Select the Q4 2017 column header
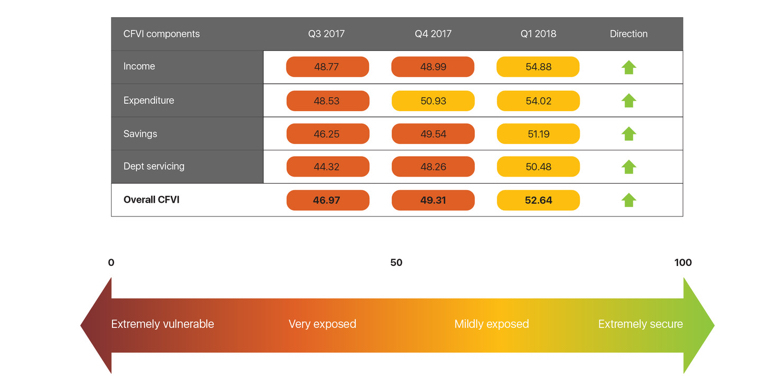 pyautogui.click(x=433, y=34)
